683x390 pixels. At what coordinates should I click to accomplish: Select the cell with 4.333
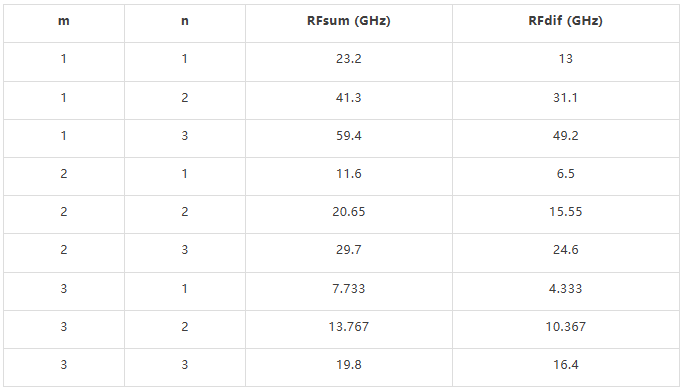pos(565,288)
